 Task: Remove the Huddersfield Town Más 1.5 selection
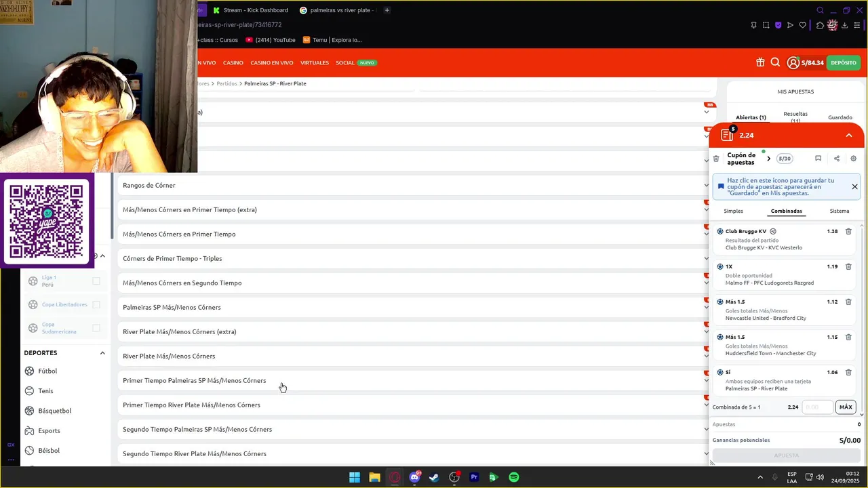click(848, 337)
